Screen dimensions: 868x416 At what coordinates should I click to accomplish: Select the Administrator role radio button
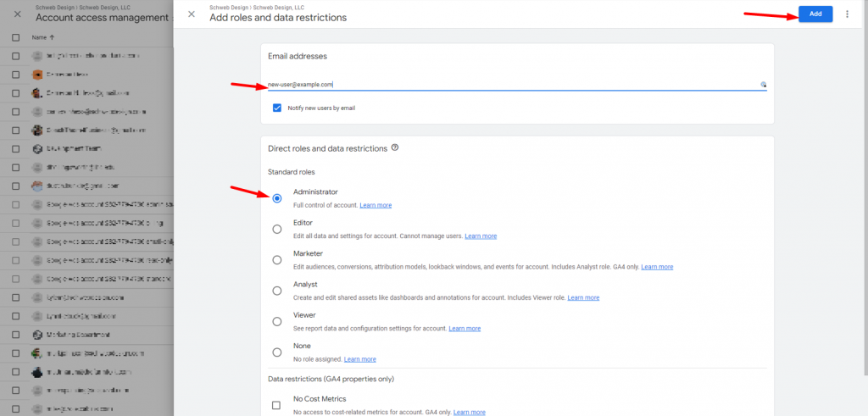[277, 198]
